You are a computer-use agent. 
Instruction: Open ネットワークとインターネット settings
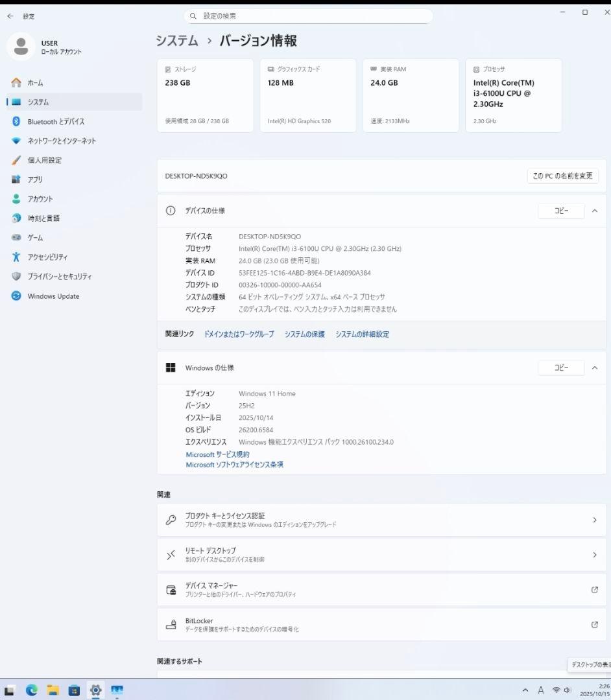pos(62,141)
